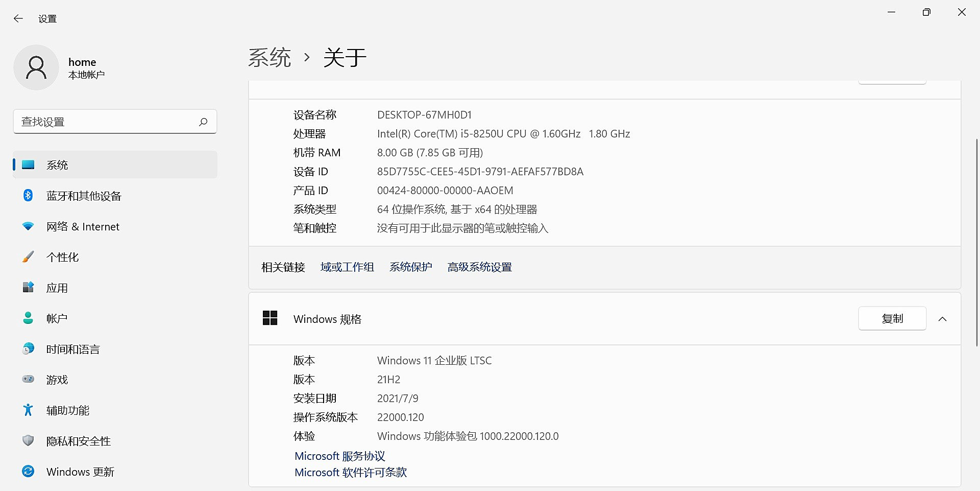Image resolution: width=980 pixels, height=491 pixels.
Task: Click the OS build value 22000.120
Action: 401,417
